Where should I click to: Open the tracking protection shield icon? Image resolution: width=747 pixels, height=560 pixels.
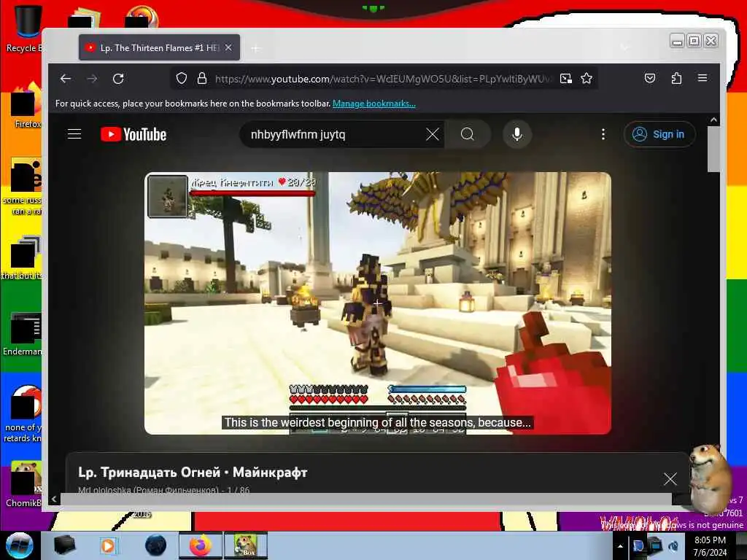[182, 79]
